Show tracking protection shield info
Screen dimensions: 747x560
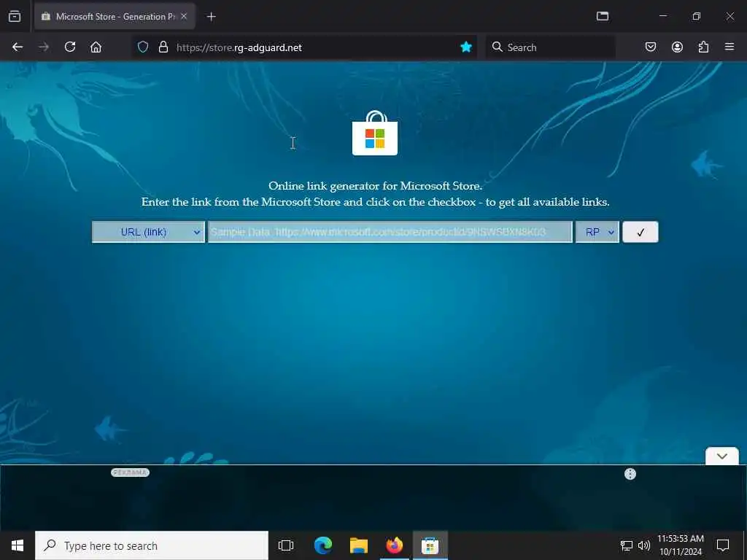[x=143, y=47]
